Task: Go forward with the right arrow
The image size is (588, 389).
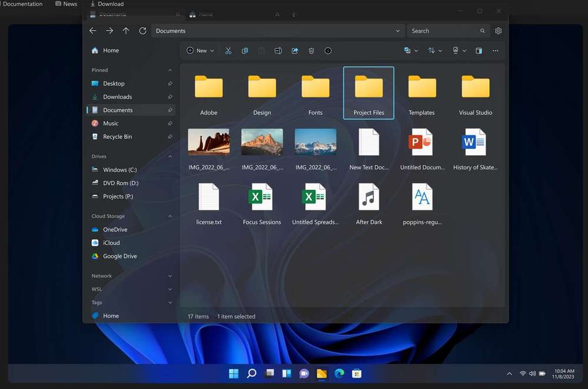Action: [109, 31]
